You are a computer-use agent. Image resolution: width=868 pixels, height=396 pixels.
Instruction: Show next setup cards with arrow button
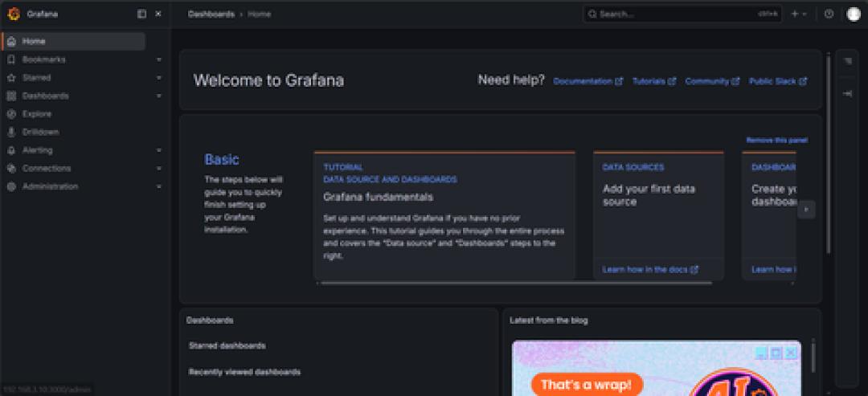tap(806, 210)
